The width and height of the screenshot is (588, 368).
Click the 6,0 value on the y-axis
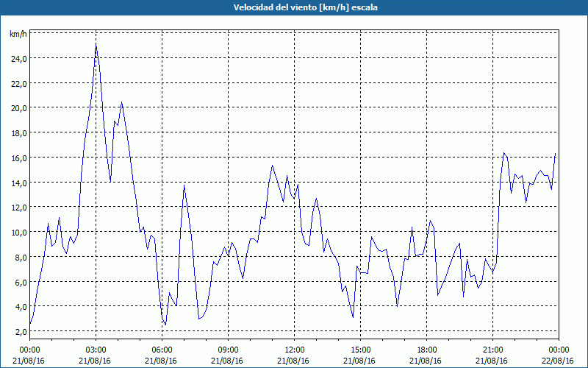[21, 282]
